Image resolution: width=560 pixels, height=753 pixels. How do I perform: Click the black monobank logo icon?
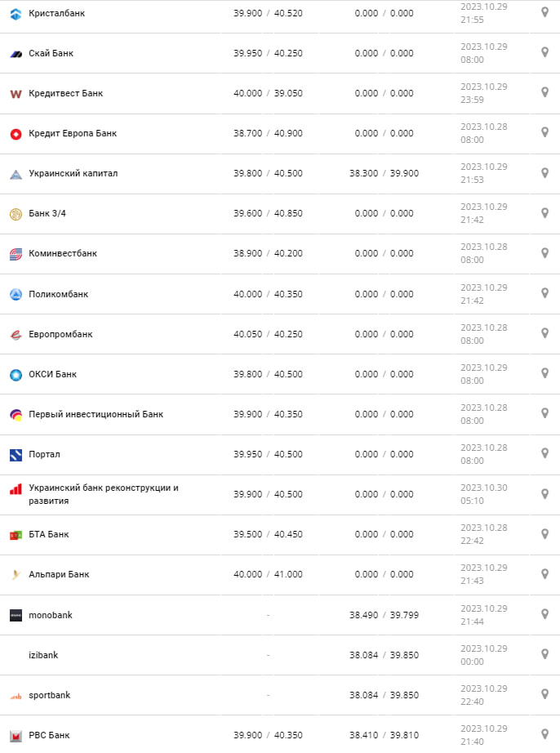click(16, 615)
